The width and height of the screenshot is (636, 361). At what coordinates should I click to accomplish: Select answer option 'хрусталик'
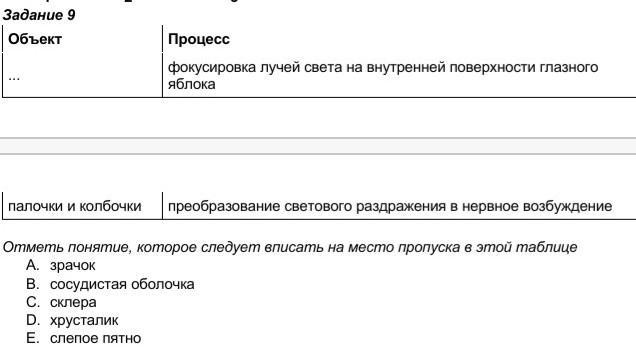(84, 320)
